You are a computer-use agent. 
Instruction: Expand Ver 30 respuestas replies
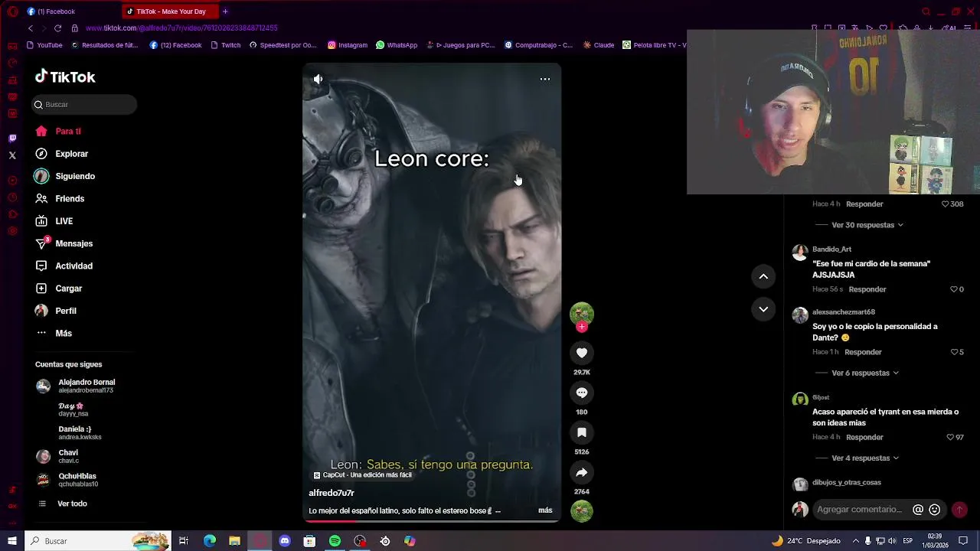tap(867, 225)
